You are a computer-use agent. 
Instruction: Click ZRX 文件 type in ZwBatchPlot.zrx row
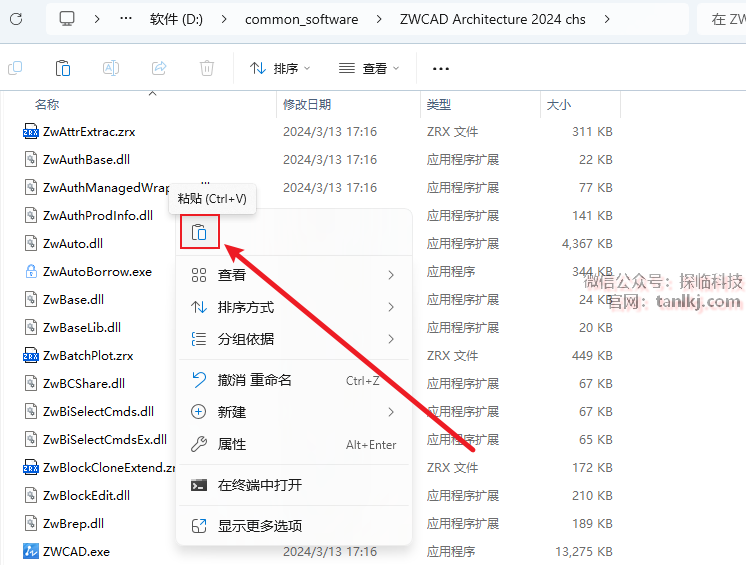click(452, 355)
